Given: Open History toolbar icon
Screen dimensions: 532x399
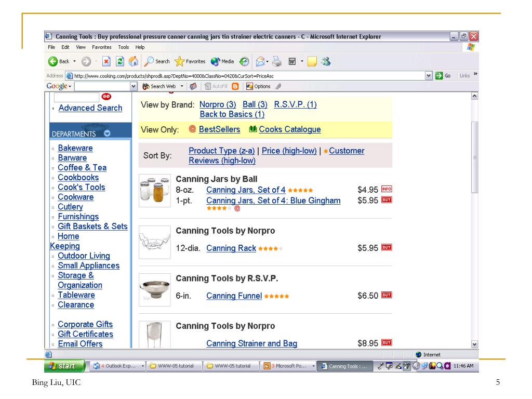Looking at the screenshot, I should coord(244,61).
